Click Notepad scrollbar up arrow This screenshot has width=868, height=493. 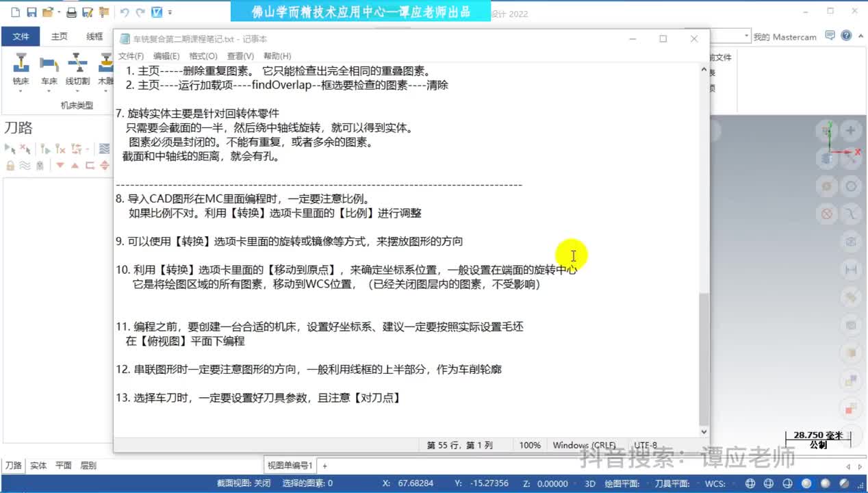point(704,69)
